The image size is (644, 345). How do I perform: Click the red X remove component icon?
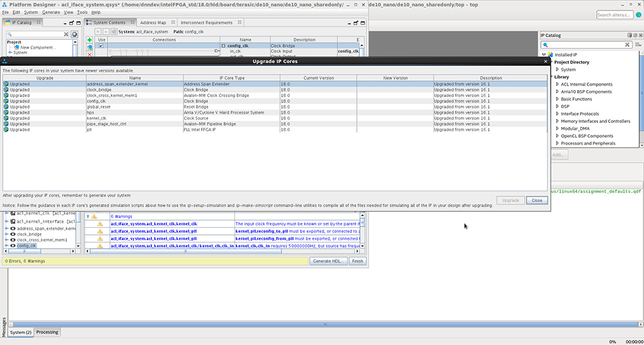[90, 55]
